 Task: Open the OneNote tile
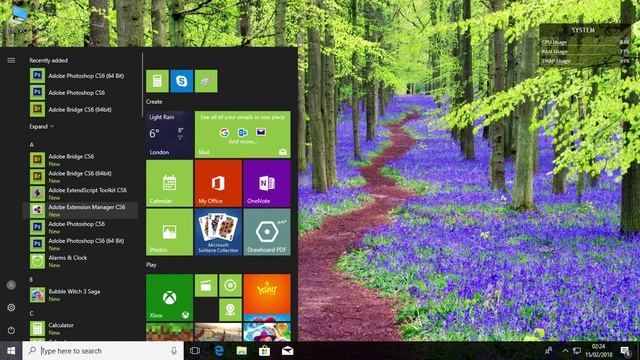pos(267,183)
